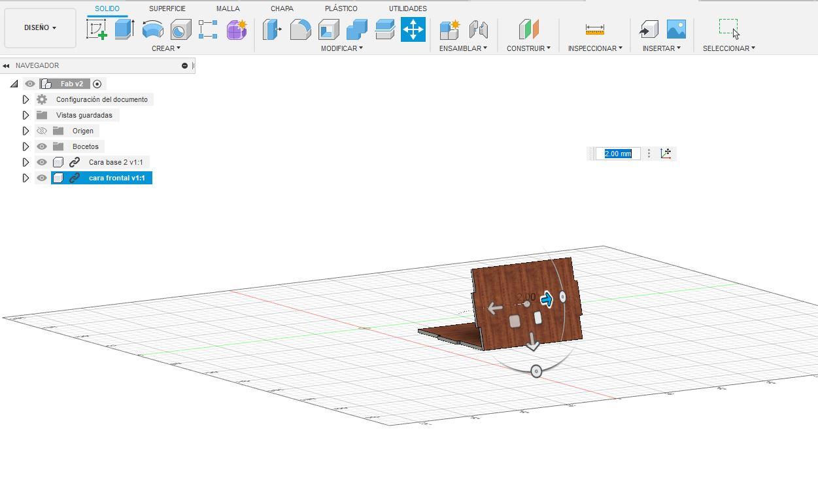
Task: Open the DISEÑO workspace dropdown
Action: (x=40, y=27)
